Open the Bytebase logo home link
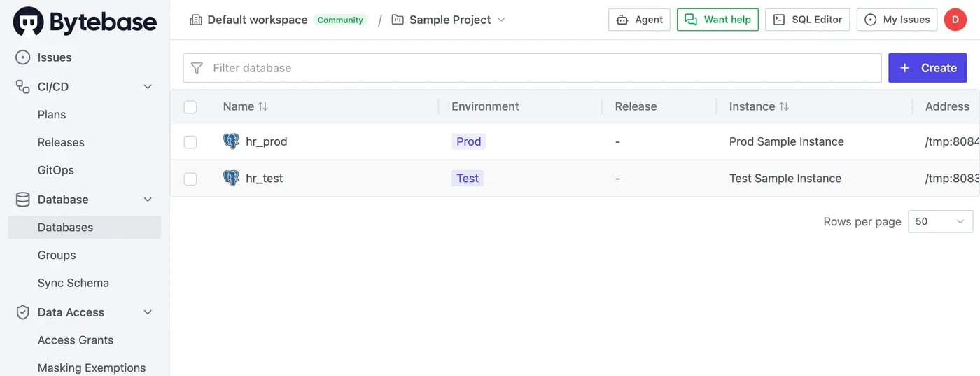The height and width of the screenshot is (376, 980). (85, 22)
